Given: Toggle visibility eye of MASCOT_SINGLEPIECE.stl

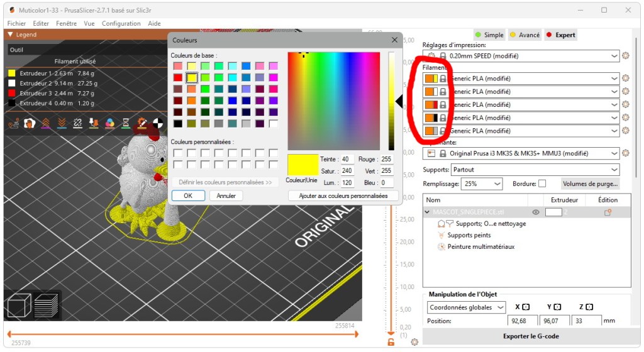Looking at the screenshot, I should [536, 212].
